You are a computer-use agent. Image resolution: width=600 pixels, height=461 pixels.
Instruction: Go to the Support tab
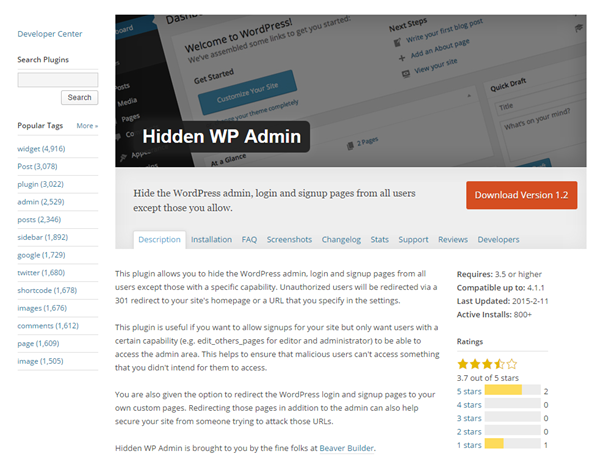pos(413,239)
